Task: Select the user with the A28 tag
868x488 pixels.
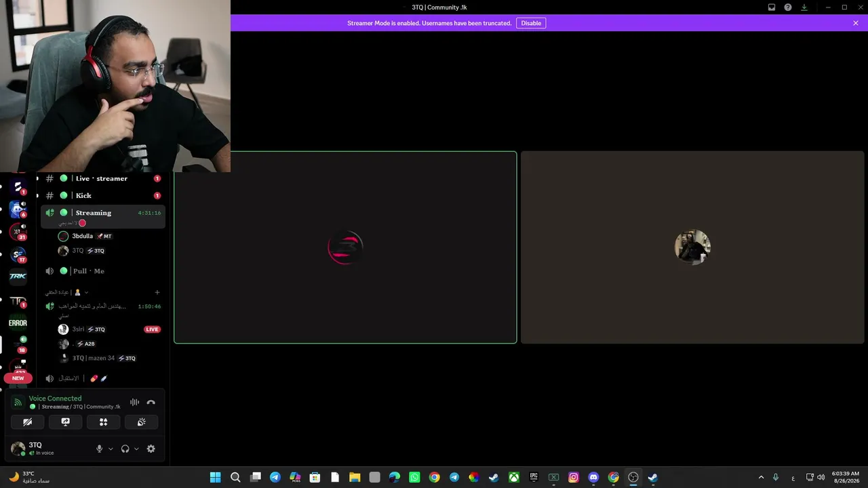Action: point(77,344)
